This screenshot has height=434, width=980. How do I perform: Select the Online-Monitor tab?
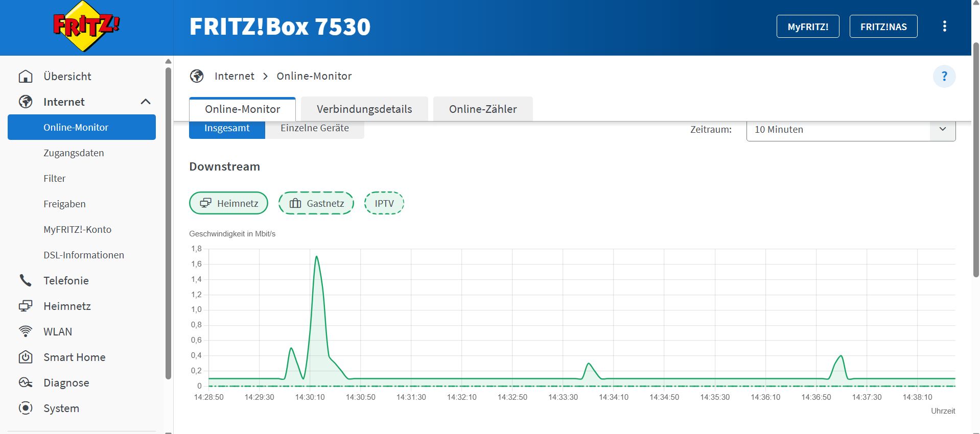pos(243,109)
